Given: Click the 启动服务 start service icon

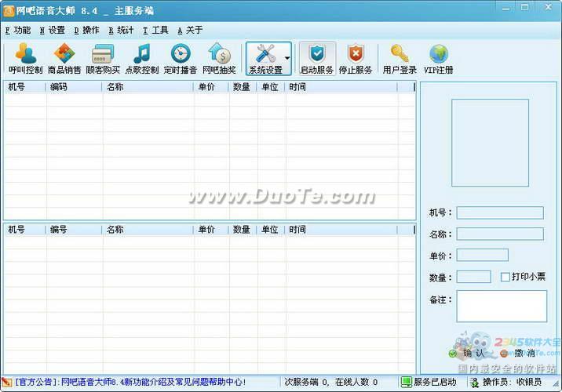Looking at the screenshot, I should point(317,59).
